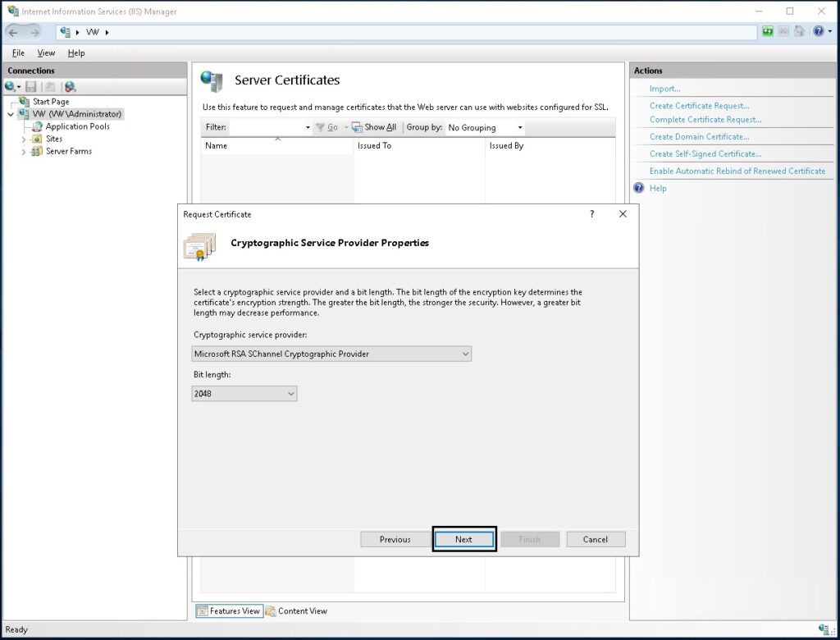Open the File menu

(18, 53)
